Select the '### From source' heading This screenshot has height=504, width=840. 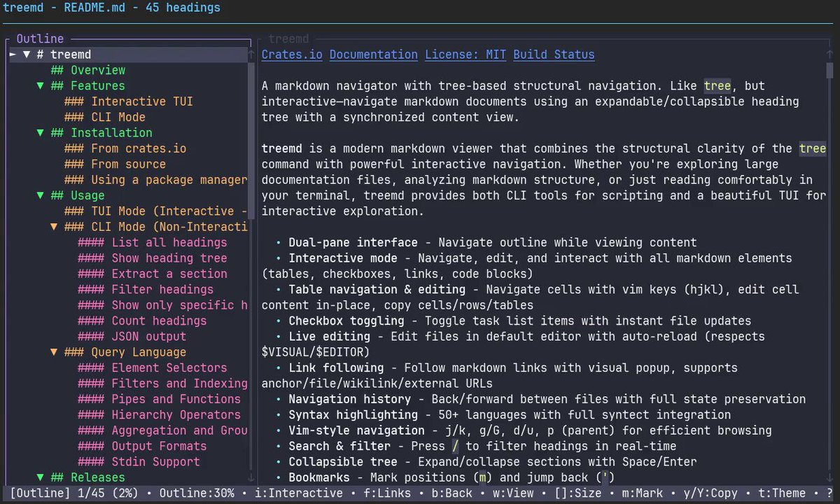(x=115, y=164)
